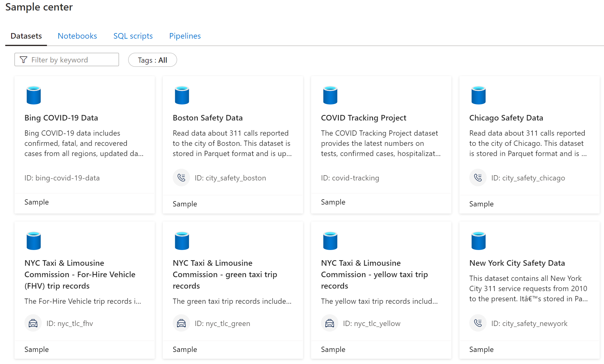Select the New York City Safety Data title
Screen dimensions: 604x364
[517, 263]
